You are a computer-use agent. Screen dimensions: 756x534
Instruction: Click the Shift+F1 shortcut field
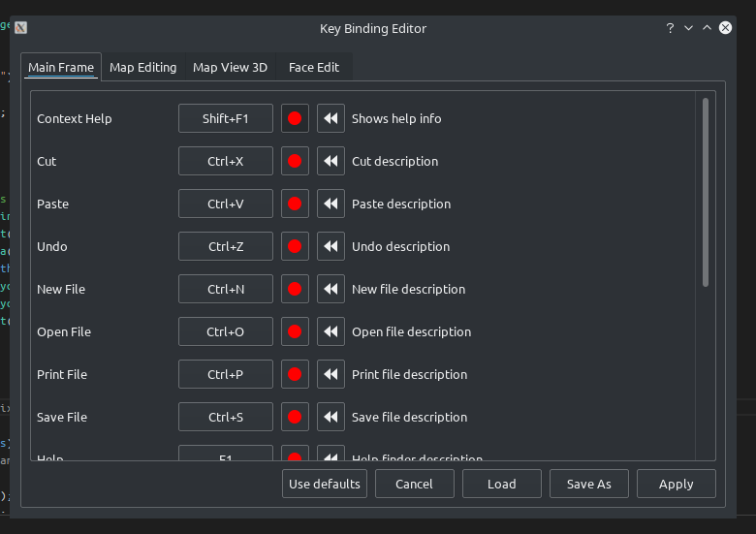[226, 118]
